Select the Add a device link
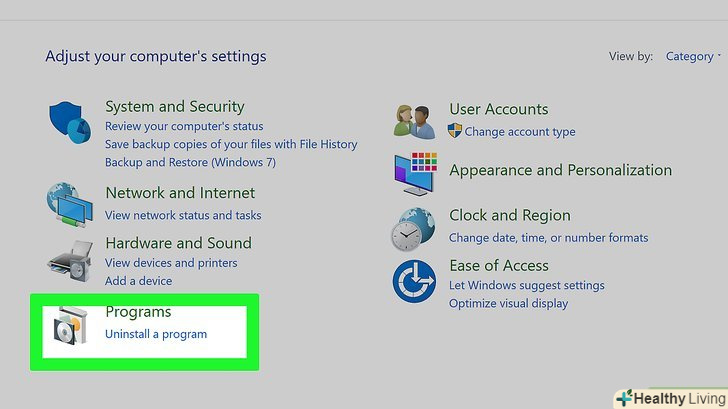This screenshot has width=728, height=409. tap(138, 281)
